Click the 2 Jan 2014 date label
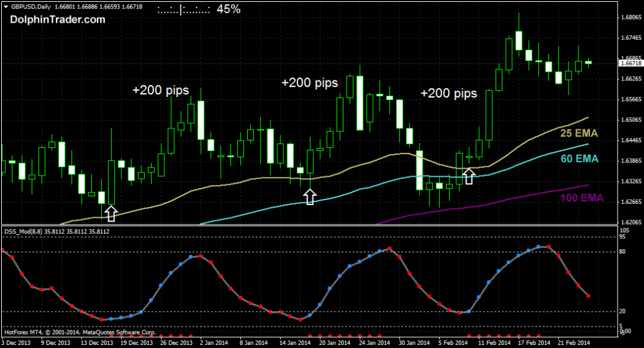Viewport: 644px width, 348px height. point(214,343)
